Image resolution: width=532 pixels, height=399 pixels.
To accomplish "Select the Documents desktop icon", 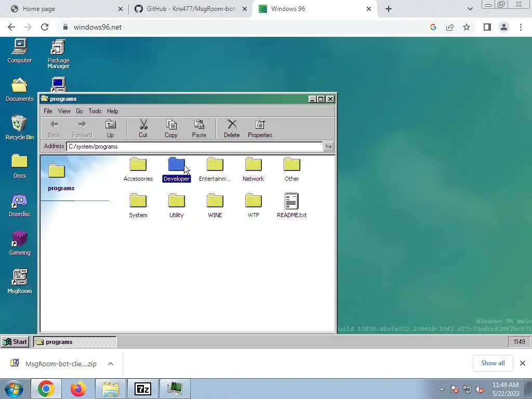I will [20, 89].
